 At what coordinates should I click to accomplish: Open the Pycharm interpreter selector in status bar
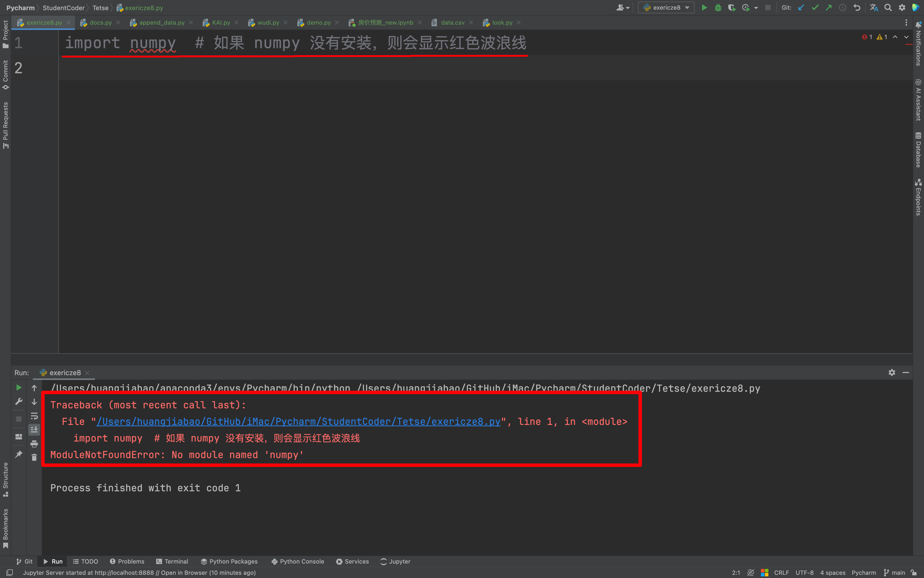tap(864, 573)
